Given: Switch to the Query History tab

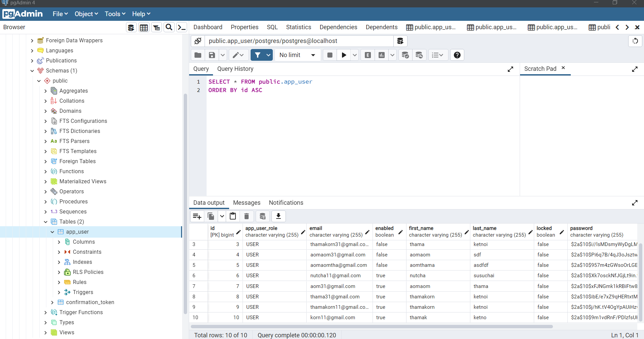Looking at the screenshot, I should [x=235, y=69].
